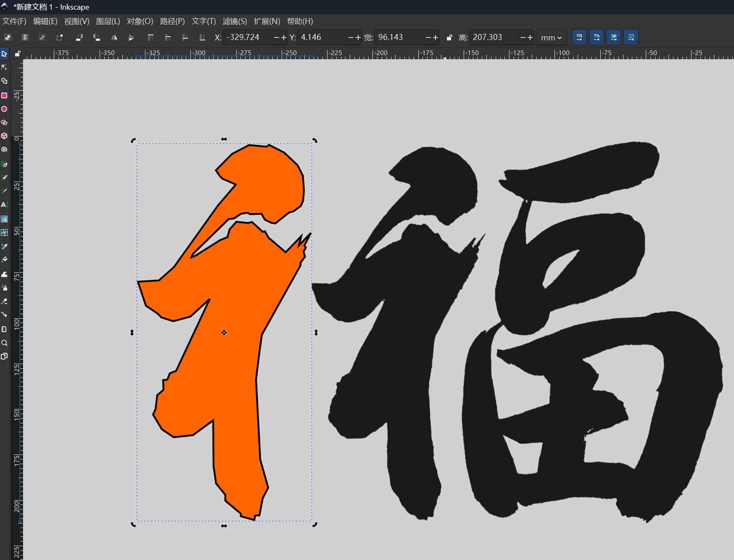Screen dimensions: 734x560
Task: Activate the Pen Bezier tool
Action: tap(4, 164)
